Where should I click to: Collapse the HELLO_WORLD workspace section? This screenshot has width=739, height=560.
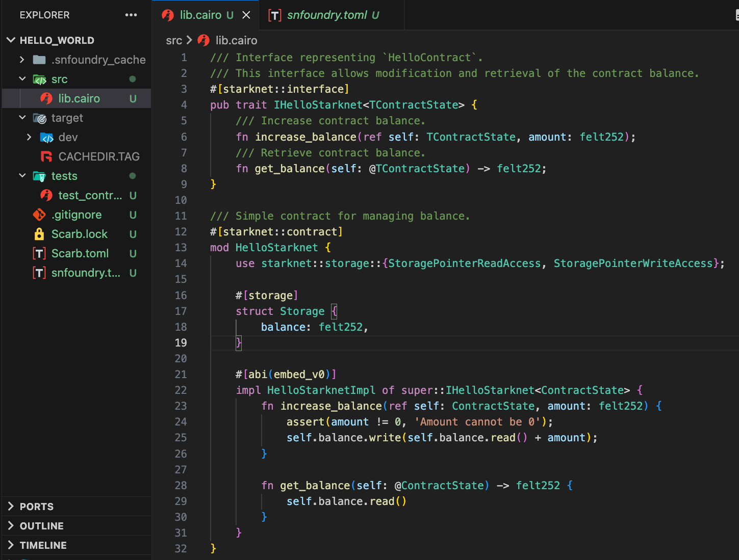pos(11,40)
